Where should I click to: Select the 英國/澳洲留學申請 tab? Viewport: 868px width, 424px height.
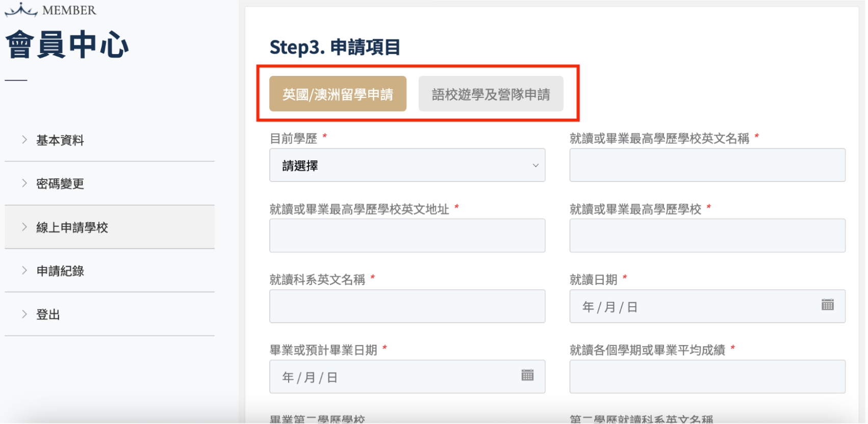(x=338, y=94)
